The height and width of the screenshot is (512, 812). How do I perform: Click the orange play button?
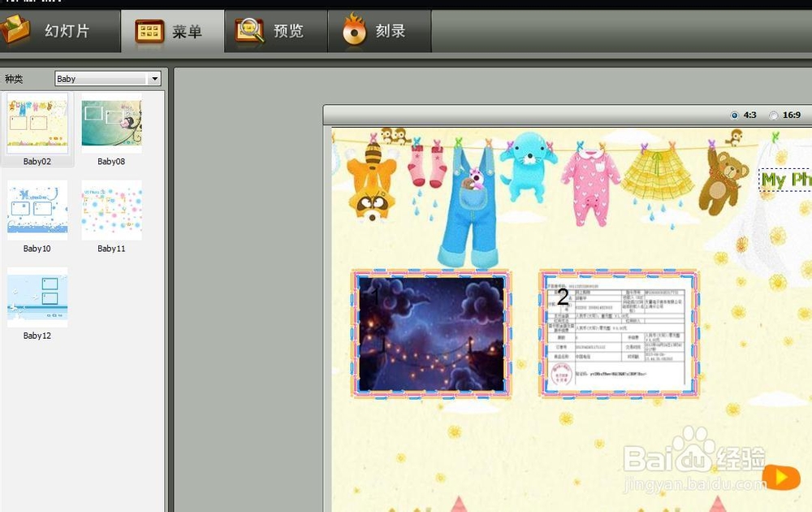pos(781,477)
